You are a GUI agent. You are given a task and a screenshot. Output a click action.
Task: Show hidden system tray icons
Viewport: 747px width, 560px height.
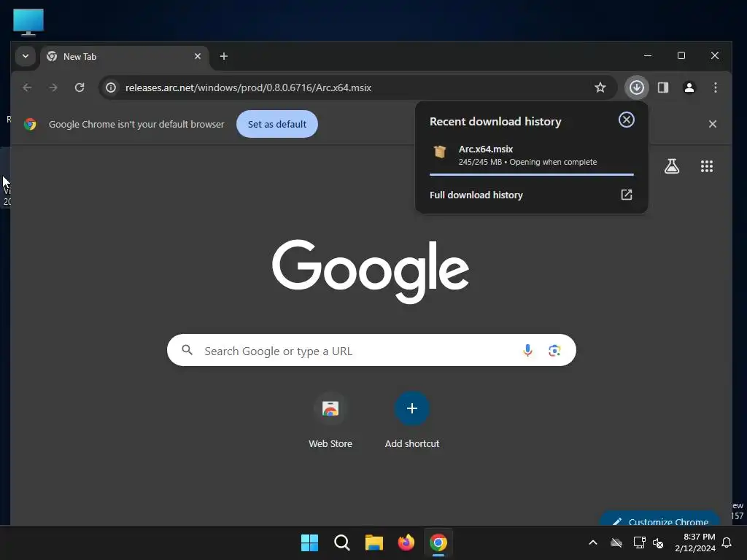tap(593, 542)
